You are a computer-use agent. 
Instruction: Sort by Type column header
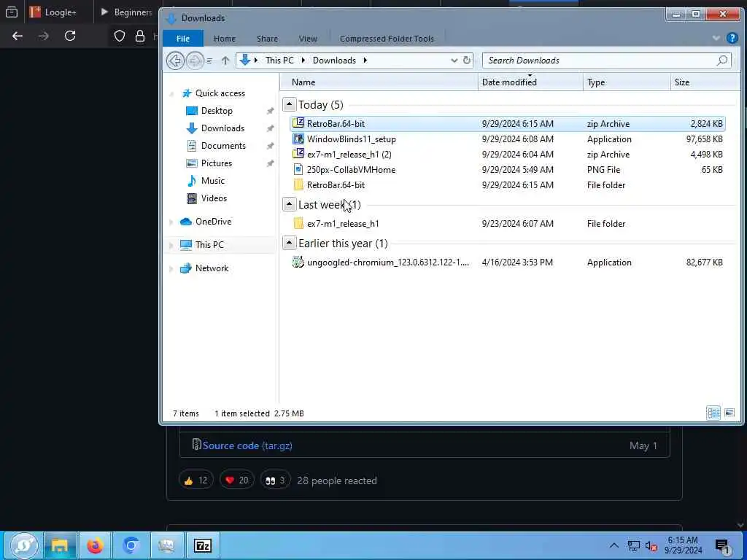point(627,82)
